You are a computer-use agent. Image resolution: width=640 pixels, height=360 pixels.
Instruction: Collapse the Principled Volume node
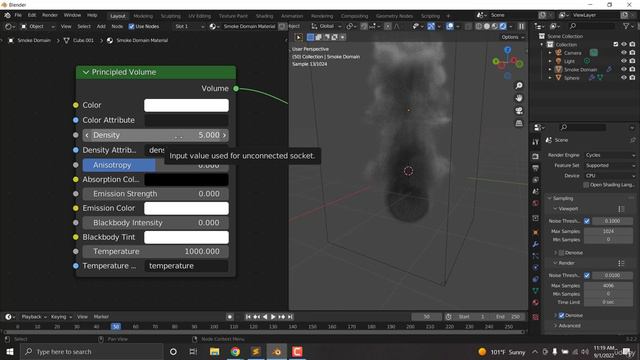[86, 72]
